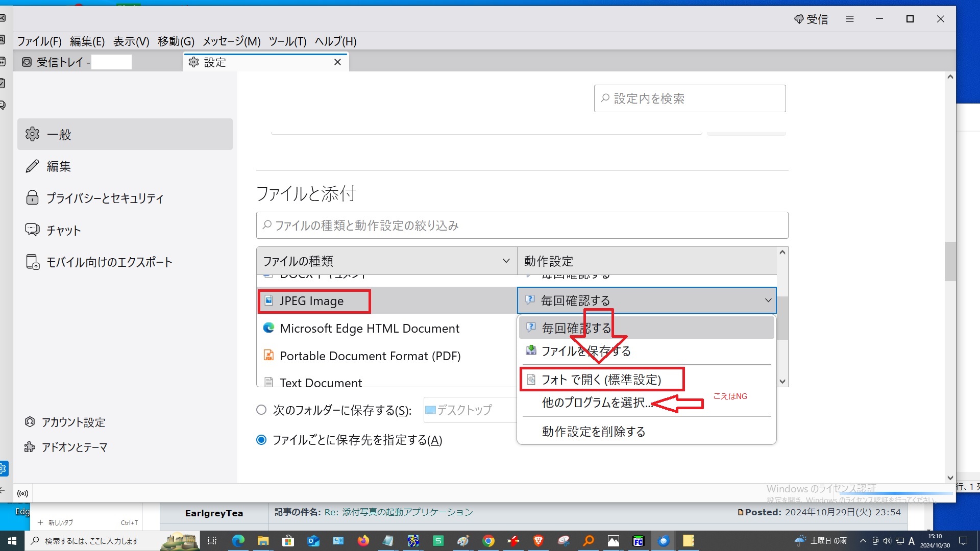Choose フォト で開く (標準設定) menu option
This screenshot has width=980, height=551.
[601, 380]
